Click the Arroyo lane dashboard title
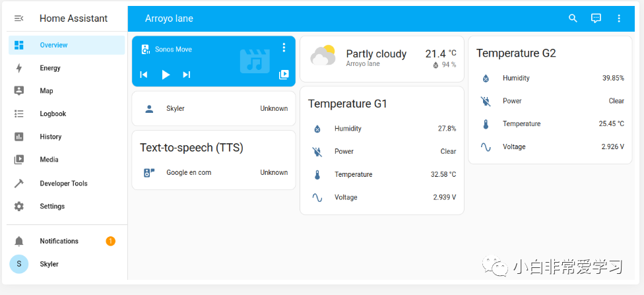 click(169, 18)
